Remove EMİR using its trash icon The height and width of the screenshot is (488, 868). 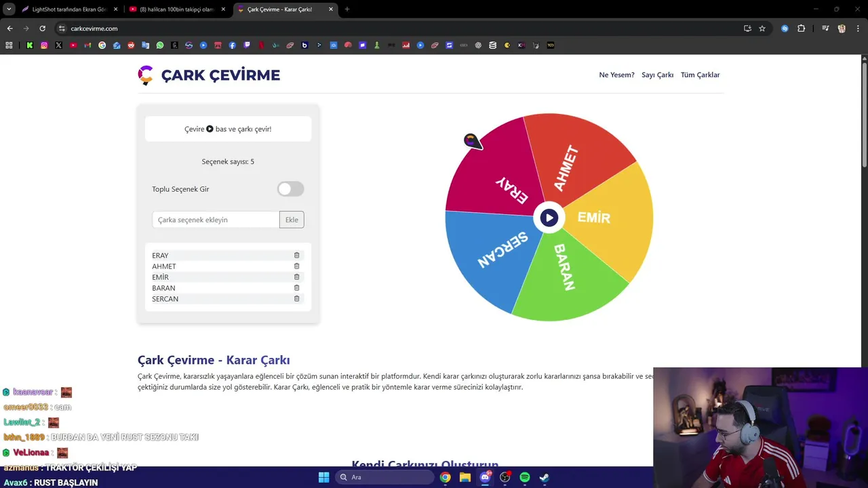coord(296,277)
